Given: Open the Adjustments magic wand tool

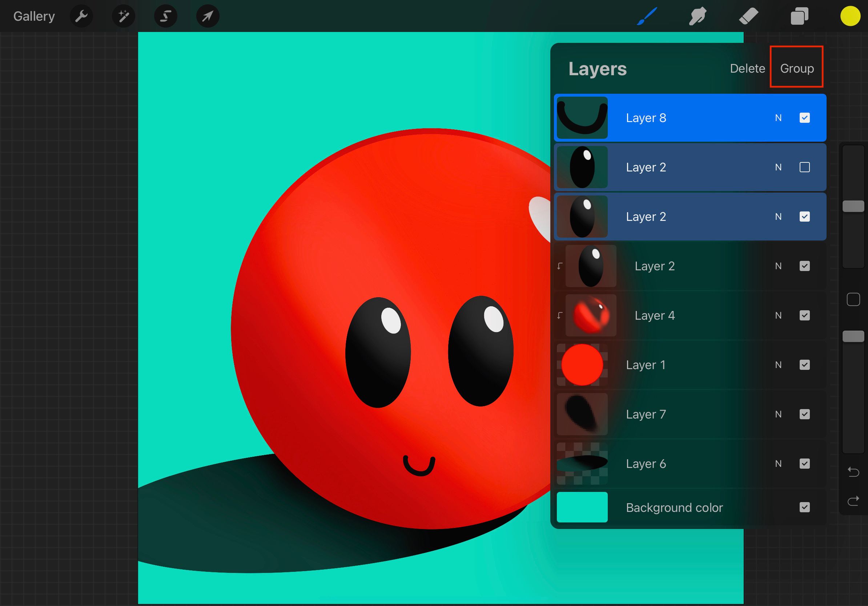Looking at the screenshot, I should [x=124, y=16].
